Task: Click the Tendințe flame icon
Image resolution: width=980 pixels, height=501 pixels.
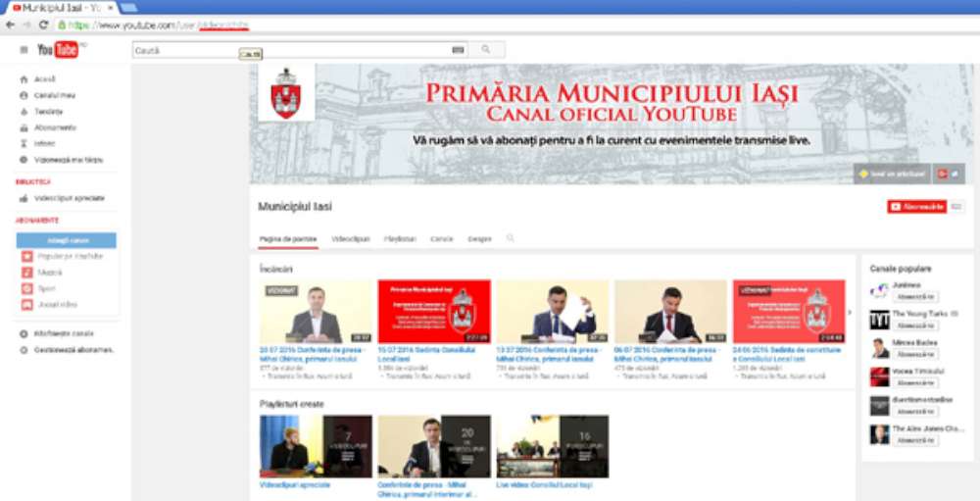Action: click(x=24, y=112)
